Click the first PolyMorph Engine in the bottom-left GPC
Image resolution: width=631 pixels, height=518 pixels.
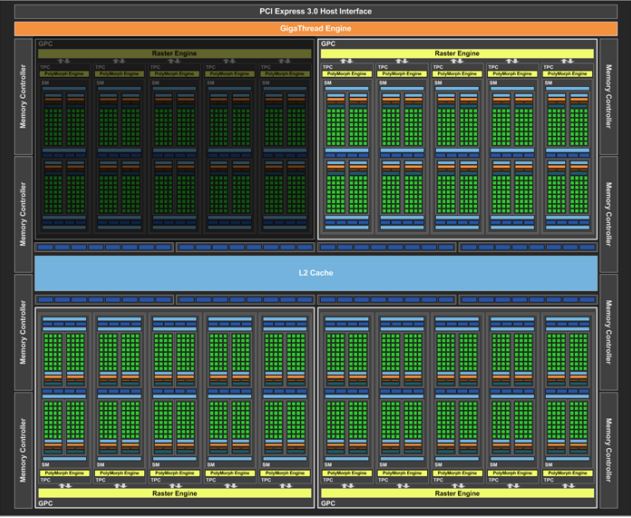[x=64, y=473]
